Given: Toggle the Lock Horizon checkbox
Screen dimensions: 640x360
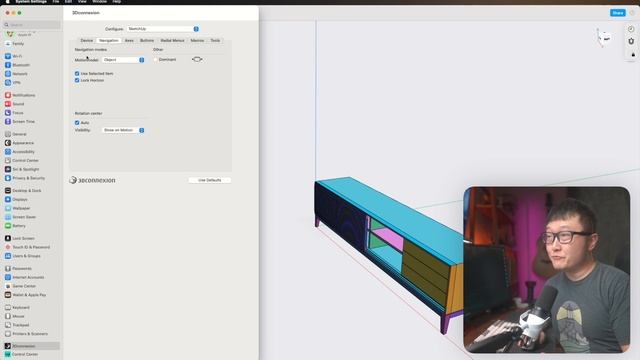Looking at the screenshot, I should click(x=77, y=80).
